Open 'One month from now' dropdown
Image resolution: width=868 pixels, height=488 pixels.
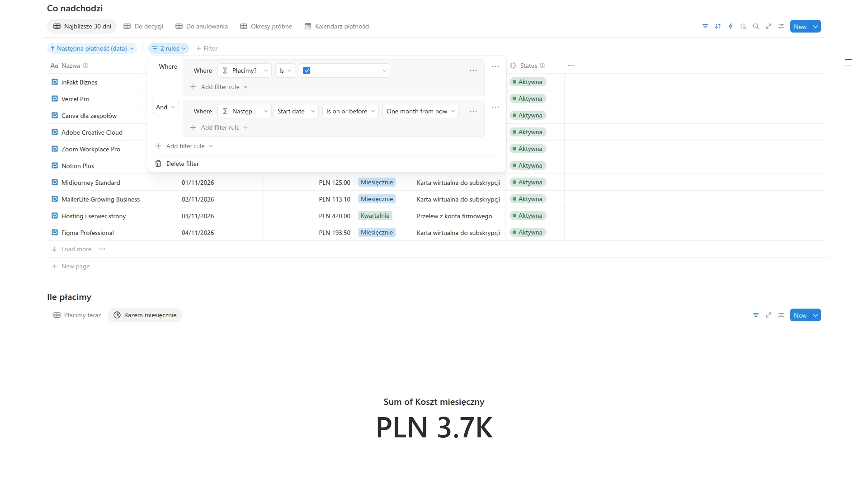tap(420, 111)
